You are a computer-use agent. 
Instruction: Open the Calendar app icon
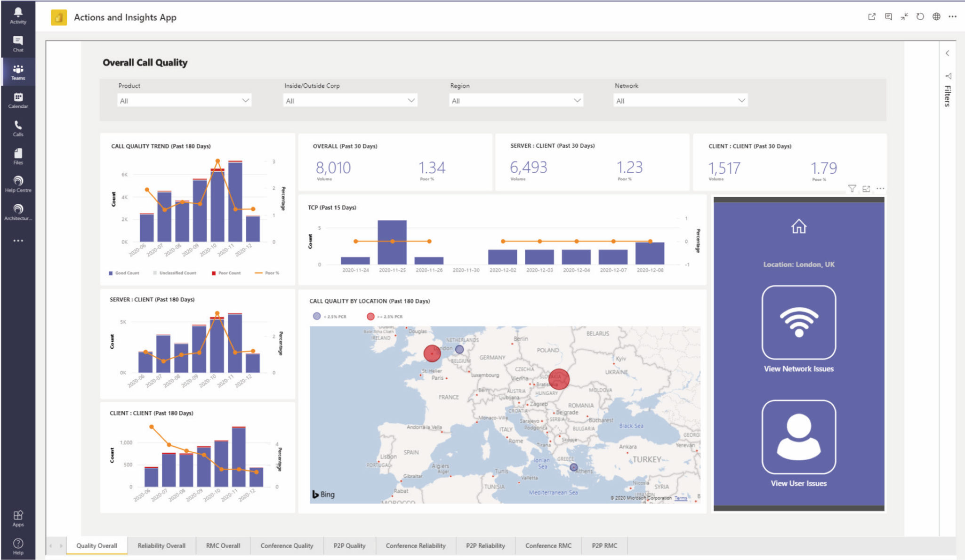point(18,100)
